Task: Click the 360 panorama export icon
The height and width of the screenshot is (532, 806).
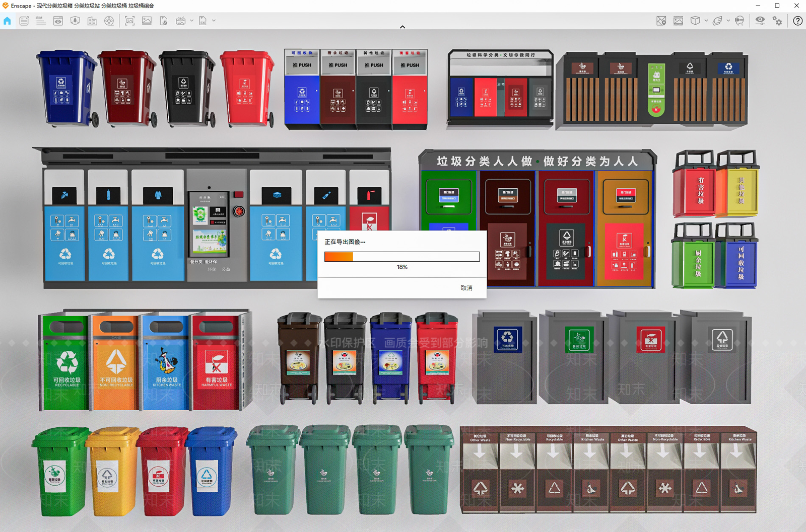Action: [180, 21]
